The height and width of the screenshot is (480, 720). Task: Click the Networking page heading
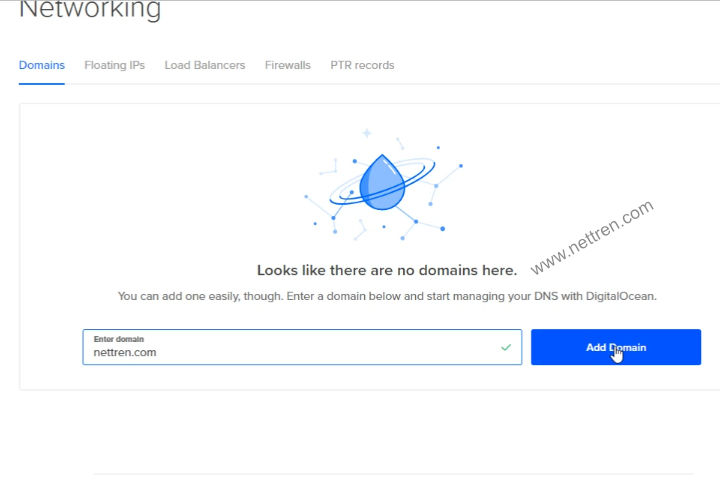[x=90, y=10]
